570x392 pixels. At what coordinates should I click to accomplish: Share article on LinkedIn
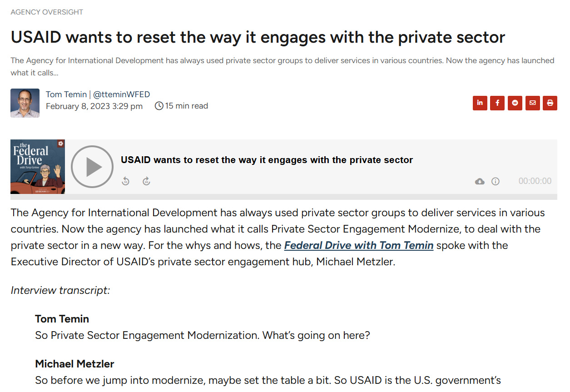pyautogui.click(x=480, y=103)
